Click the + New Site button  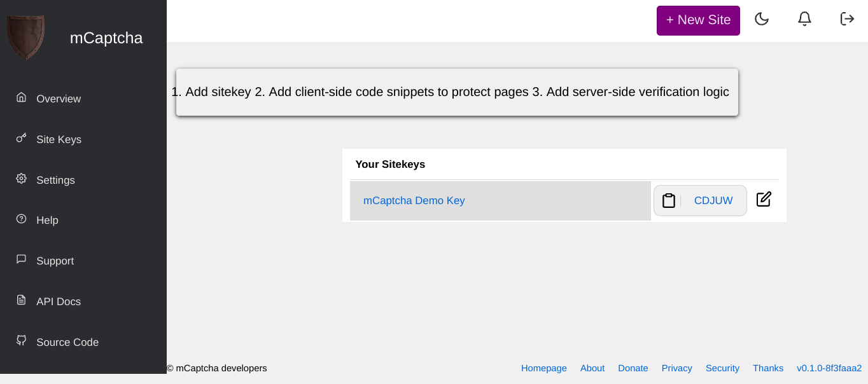pos(698,20)
